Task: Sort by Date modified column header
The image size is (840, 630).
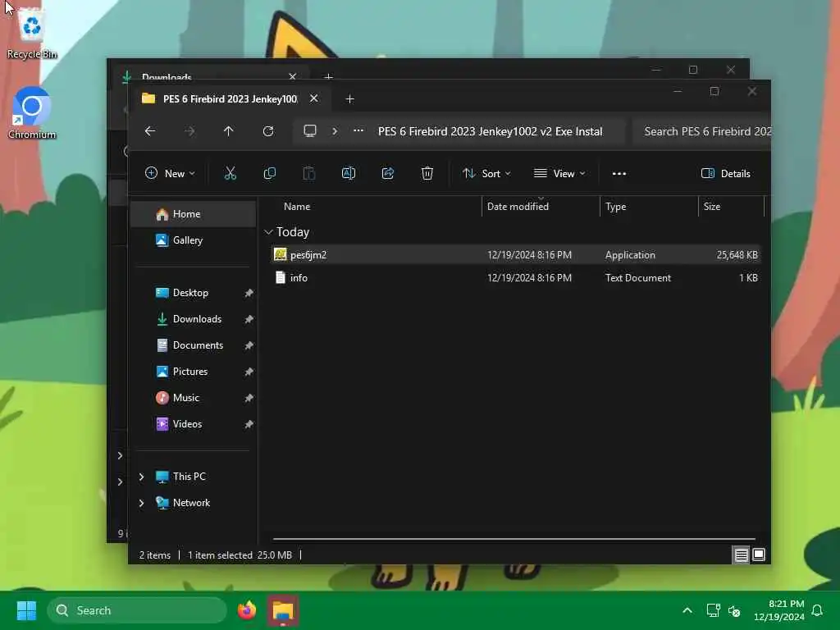Action: pyautogui.click(x=518, y=206)
